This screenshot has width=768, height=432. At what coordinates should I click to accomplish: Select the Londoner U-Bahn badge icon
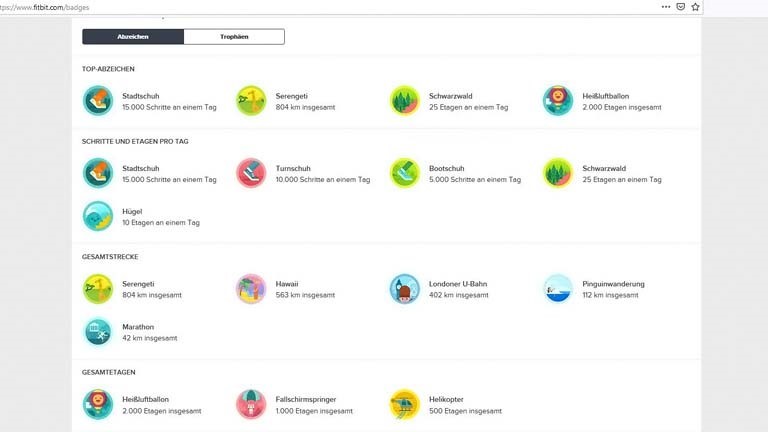tap(405, 289)
